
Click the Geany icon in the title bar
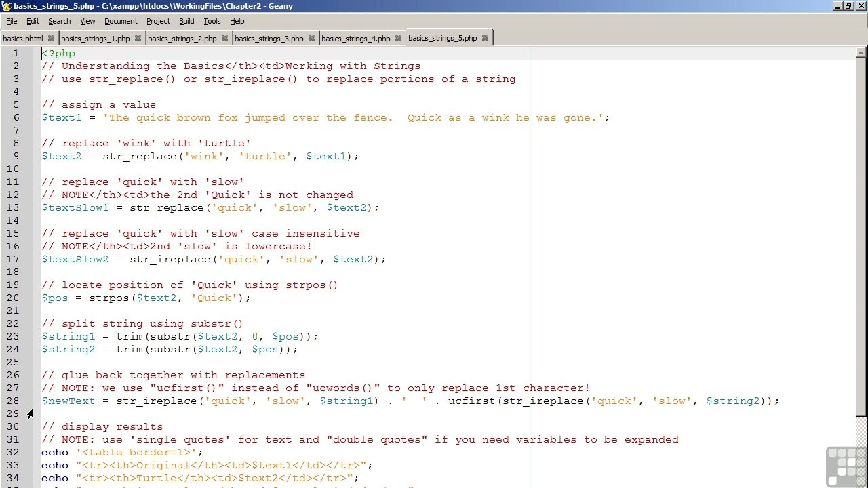[6, 6]
